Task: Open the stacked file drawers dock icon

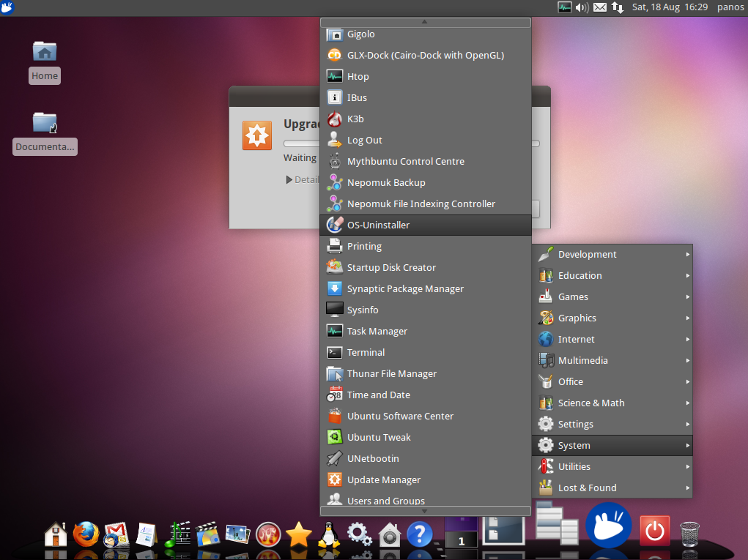Action: tap(556, 523)
